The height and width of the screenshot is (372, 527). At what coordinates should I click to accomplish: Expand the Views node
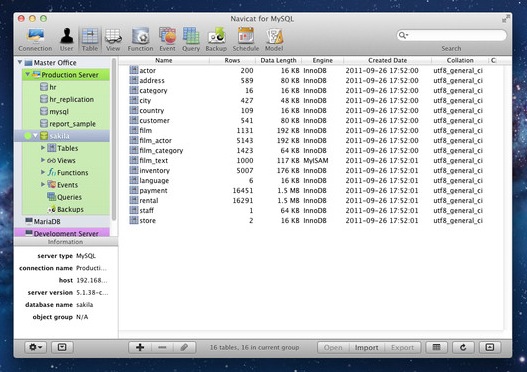(43, 160)
